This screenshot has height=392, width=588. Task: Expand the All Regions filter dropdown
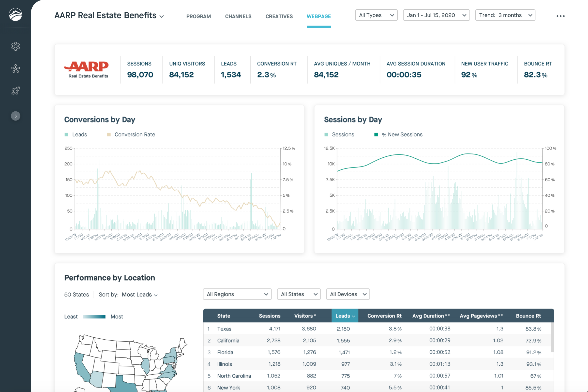pyautogui.click(x=237, y=294)
